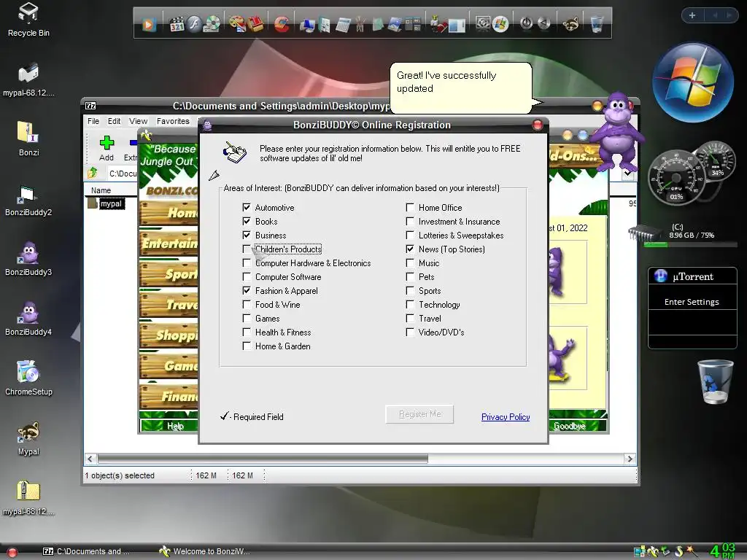Launch the red CCleaner icon in the dock
747x560 pixels.
click(282, 24)
